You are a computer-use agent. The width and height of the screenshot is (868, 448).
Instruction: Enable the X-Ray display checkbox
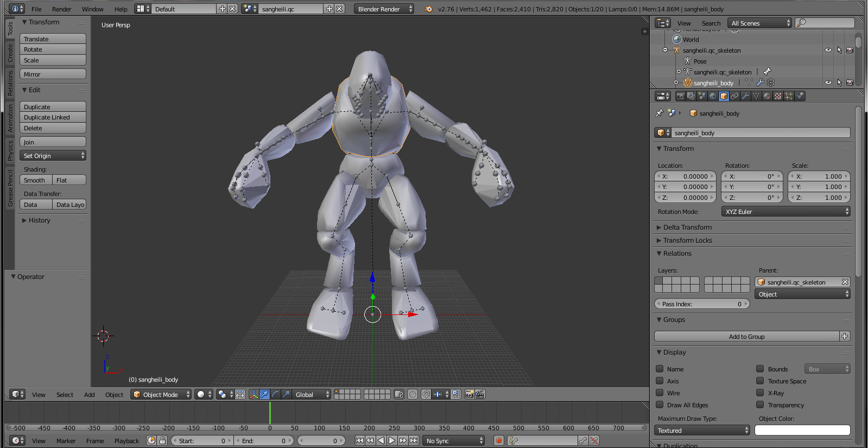pyautogui.click(x=760, y=393)
